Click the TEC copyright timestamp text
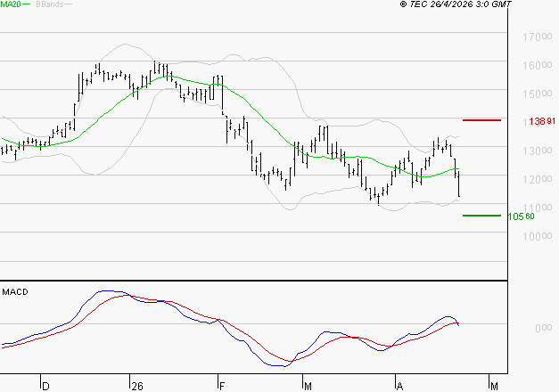 click(456, 4)
